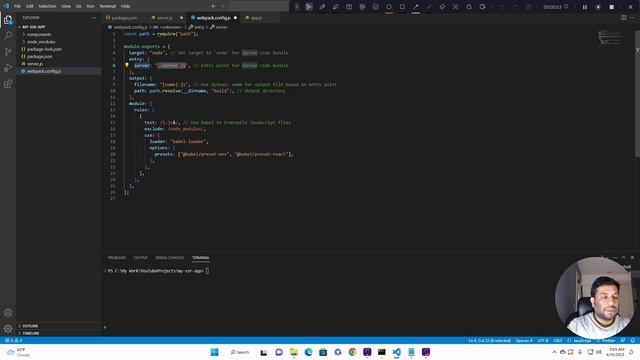The width and height of the screenshot is (640, 360).
Task: Select the highlighter tool in recorder toolbar
Action: (x=336, y=7)
